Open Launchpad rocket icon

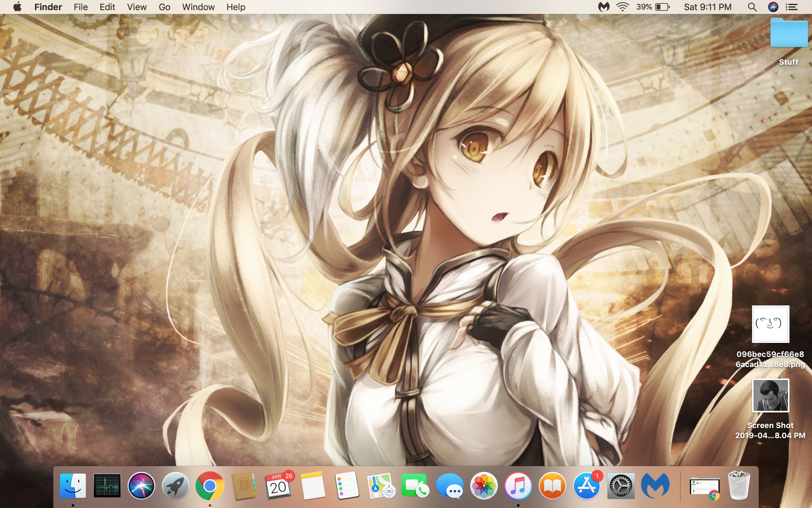pyautogui.click(x=175, y=486)
